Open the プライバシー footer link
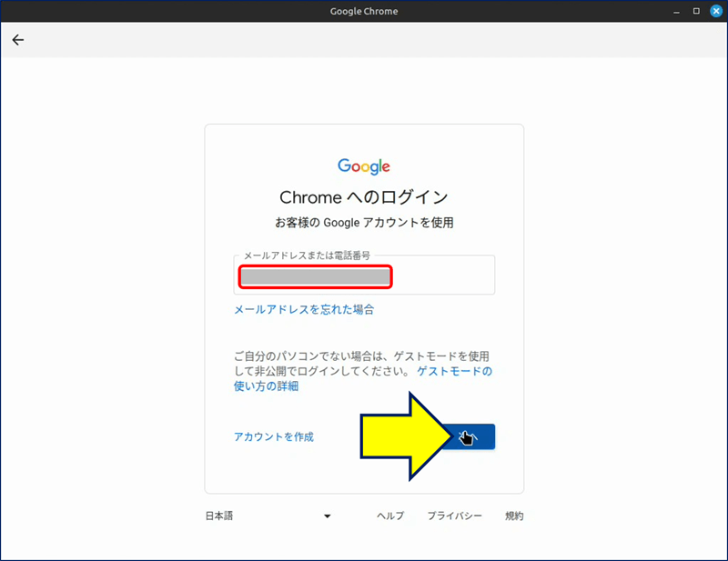728x561 pixels. pos(454,516)
